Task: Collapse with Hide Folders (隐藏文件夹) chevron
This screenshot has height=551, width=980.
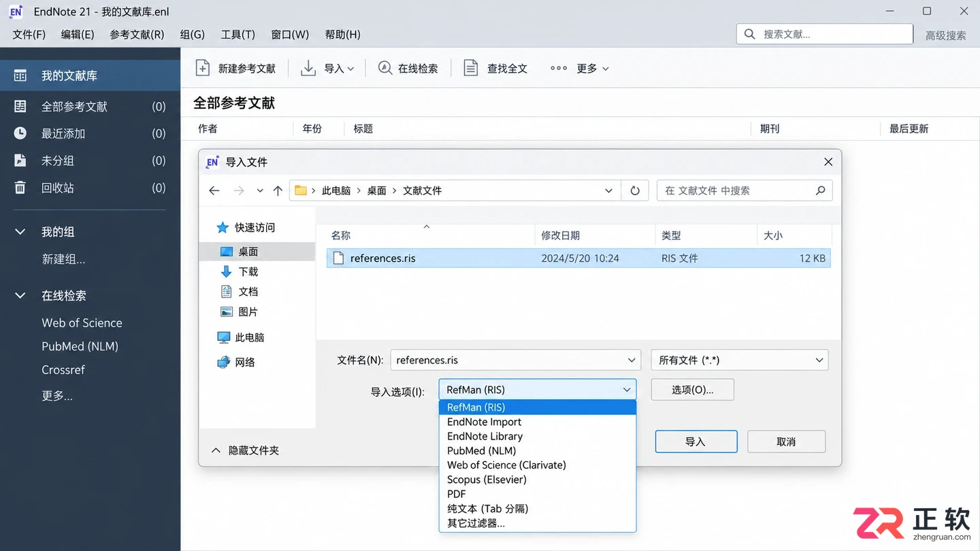Action: click(216, 450)
